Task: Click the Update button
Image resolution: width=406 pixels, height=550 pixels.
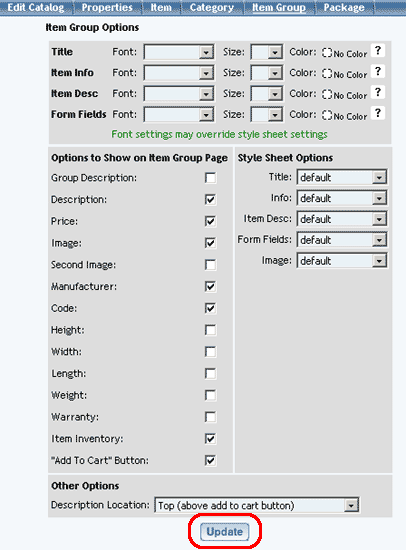Action: [225, 532]
